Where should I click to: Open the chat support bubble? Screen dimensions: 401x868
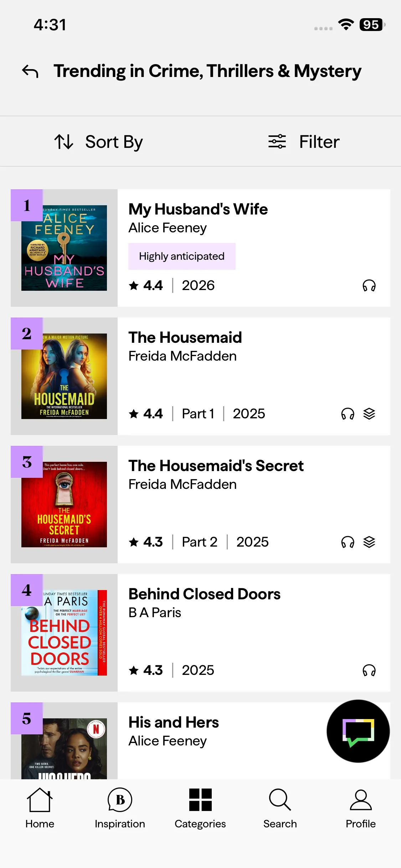pos(358,731)
